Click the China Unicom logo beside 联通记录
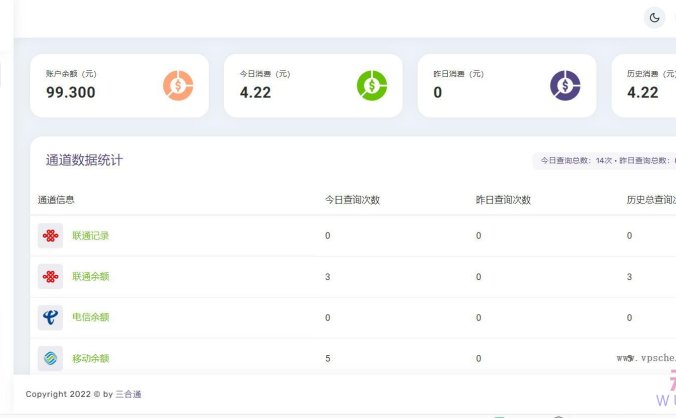 click(x=50, y=236)
